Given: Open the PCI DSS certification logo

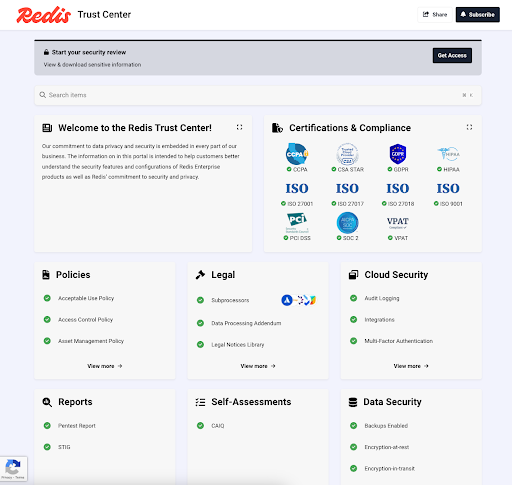Looking at the screenshot, I should (x=297, y=223).
